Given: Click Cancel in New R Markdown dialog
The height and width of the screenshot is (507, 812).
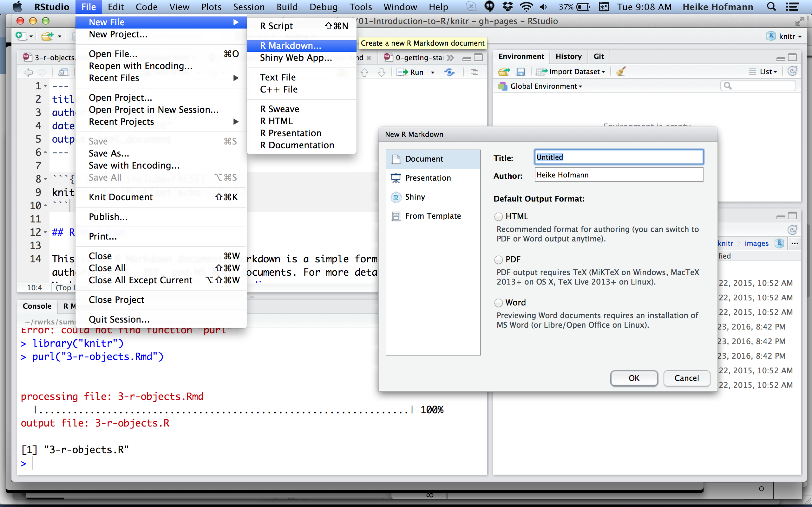Looking at the screenshot, I should [686, 378].
